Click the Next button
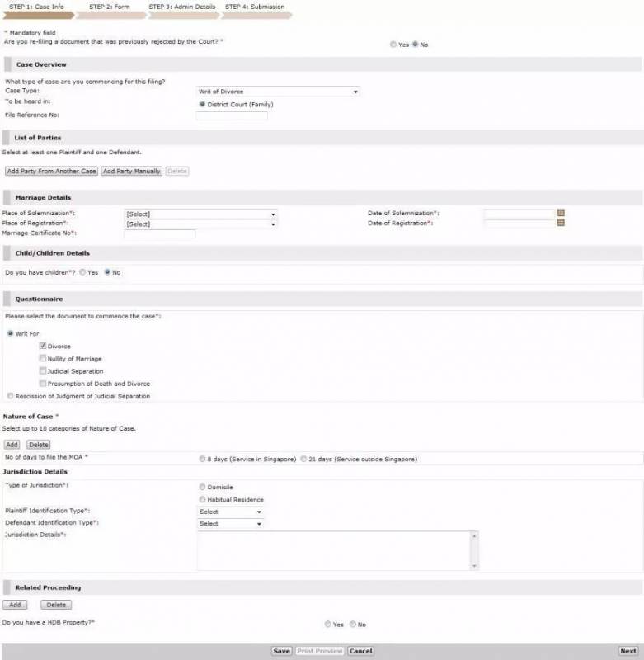This screenshot has height=660, width=644. coord(628,651)
